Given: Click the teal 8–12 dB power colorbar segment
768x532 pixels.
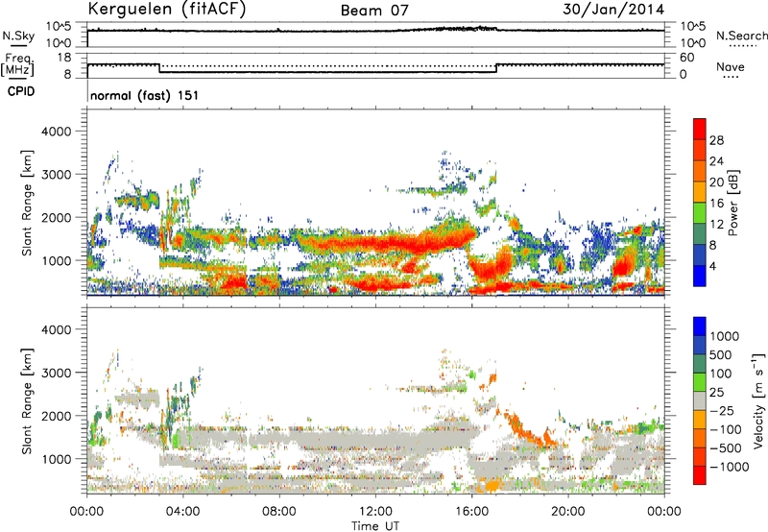Looking at the screenshot, I should coord(700,233).
